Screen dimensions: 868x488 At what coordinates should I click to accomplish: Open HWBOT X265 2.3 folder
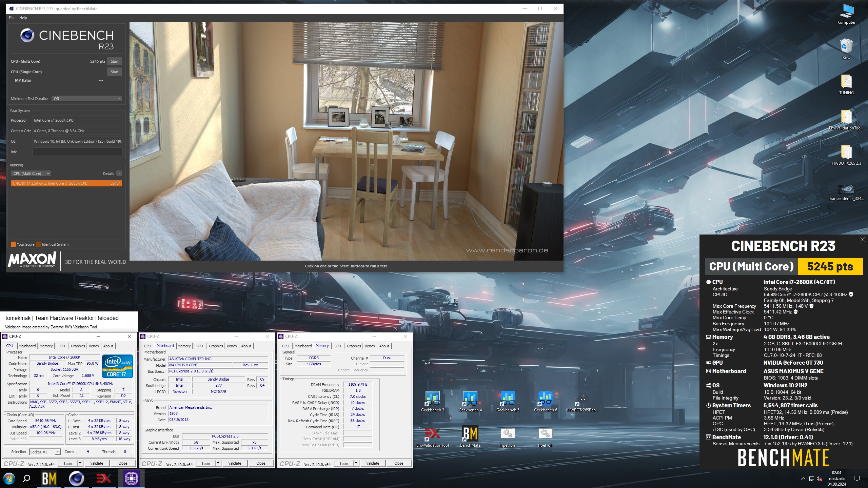(x=846, y=155)
